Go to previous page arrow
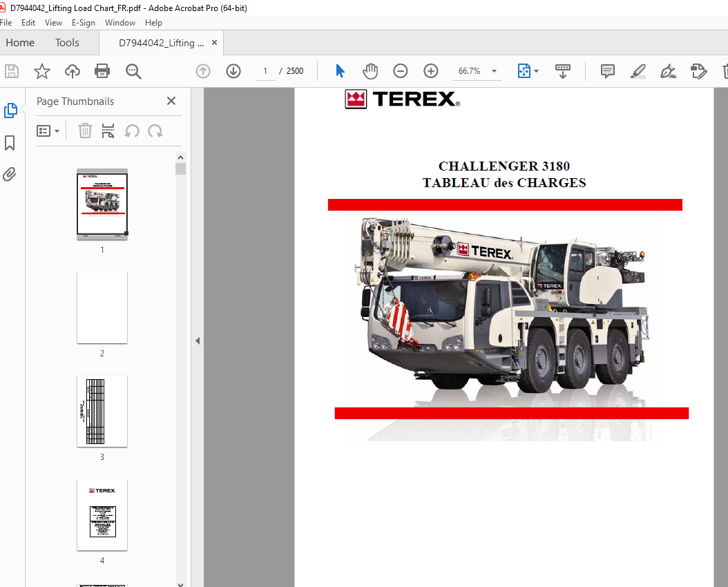The image size is (728, 587). pyautogui.click(x=203, y=71)
